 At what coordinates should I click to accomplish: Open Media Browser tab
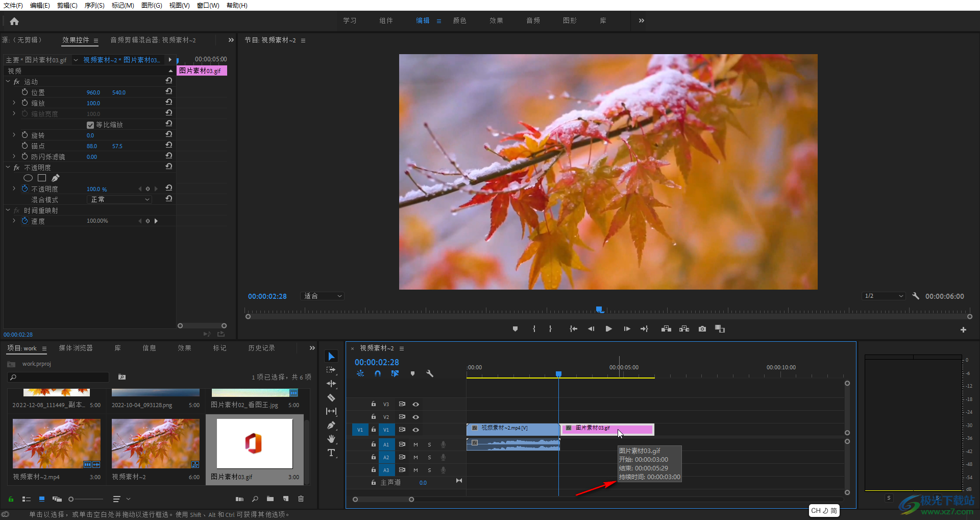(x=76, y=348)
